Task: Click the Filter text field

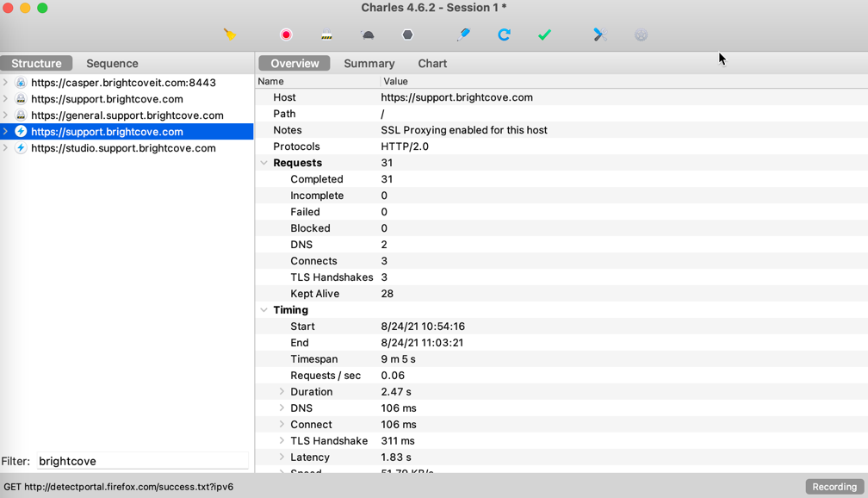Action: point(142,461)
